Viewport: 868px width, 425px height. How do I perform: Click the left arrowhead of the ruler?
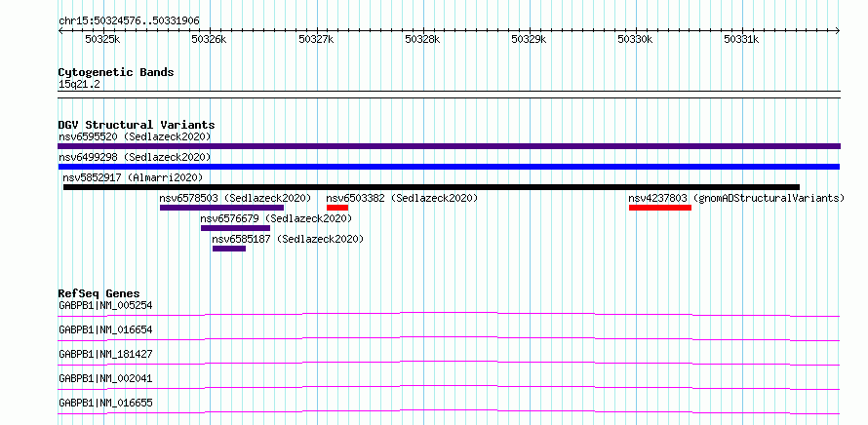60,31
